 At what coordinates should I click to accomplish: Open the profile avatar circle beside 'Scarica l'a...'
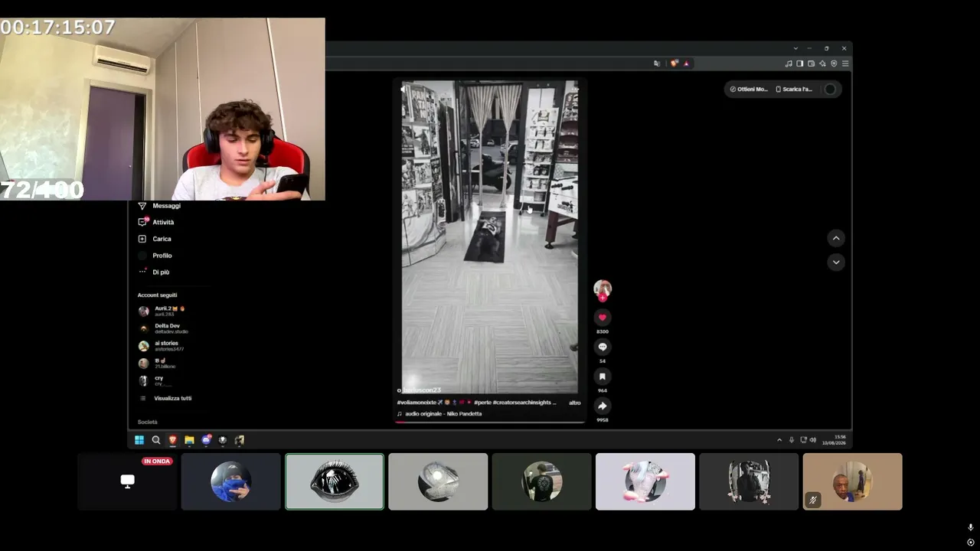(x=830, y=90)
